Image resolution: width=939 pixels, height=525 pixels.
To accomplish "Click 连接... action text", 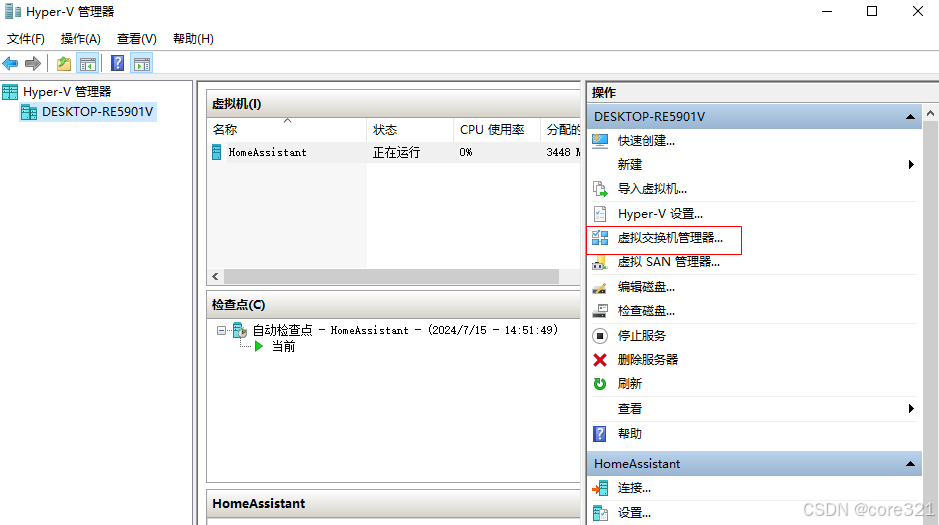I will pyautogui.click(x=634, y=488).
